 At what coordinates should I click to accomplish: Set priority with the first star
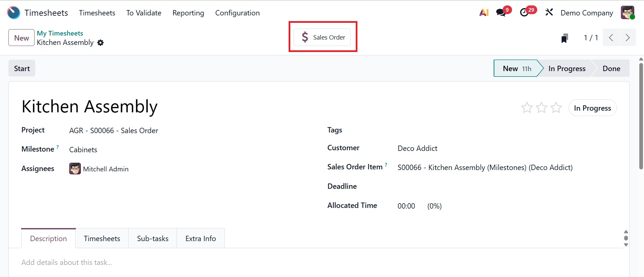527,108
